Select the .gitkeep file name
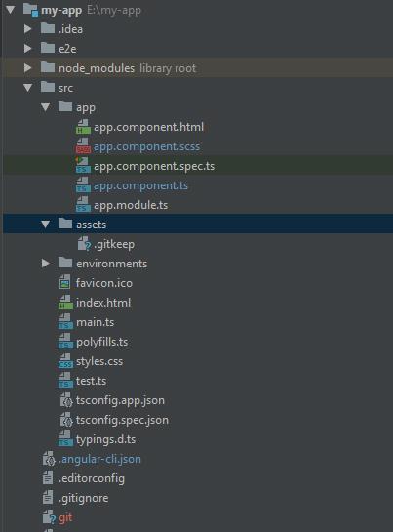 [114, 244]
